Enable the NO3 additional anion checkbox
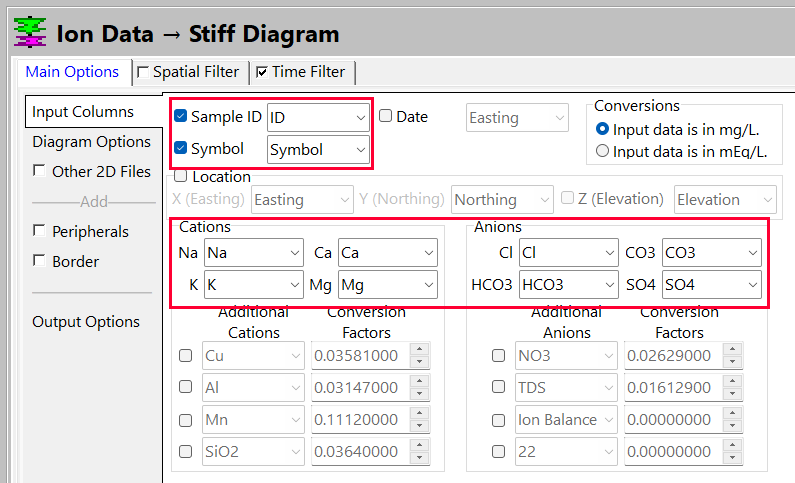The height and width of the screenshot is (483, 795). tap(498, 356)
